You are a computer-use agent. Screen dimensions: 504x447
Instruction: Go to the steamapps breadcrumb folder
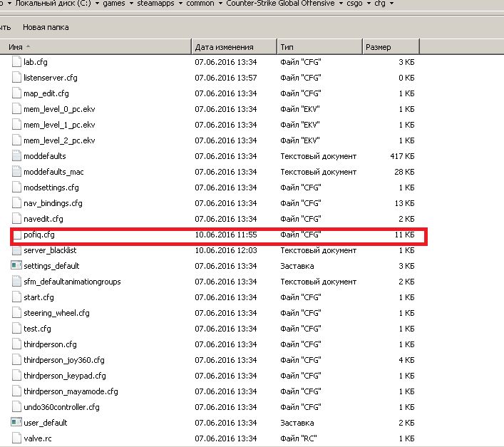(155, 4)
